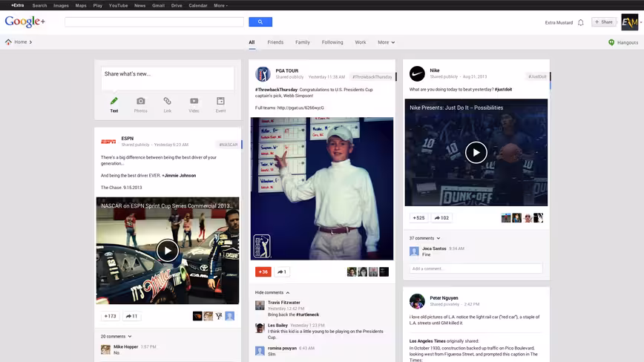Play the Nike Just Do It video
Image resolution: width=644 pixels, height=362 pixels.
click(x=476, y=152)
